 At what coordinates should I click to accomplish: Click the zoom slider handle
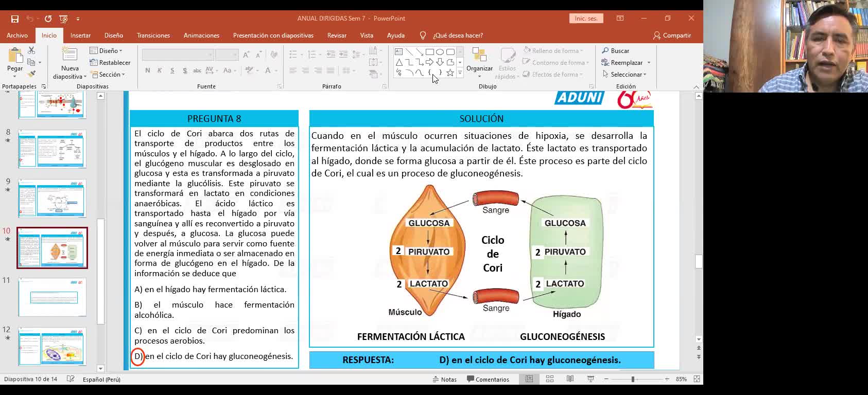pos(633,379)
